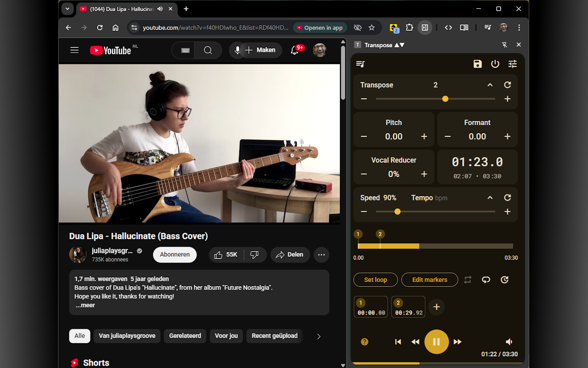The image size is (588, 368).
Task: Click the countdown timer icon near the loop controls
Action: pyautogui.click(x=504, y=279)
